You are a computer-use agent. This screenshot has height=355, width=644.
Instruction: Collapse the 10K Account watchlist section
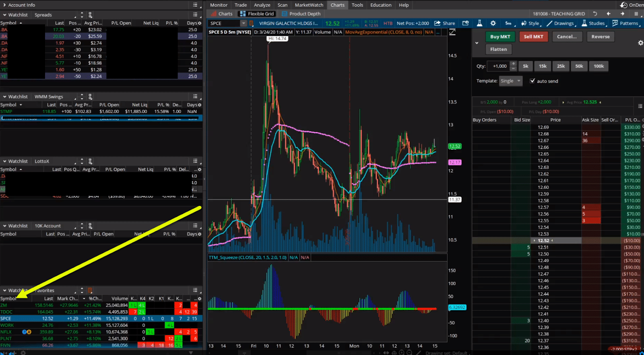click(x=5, y=226)
